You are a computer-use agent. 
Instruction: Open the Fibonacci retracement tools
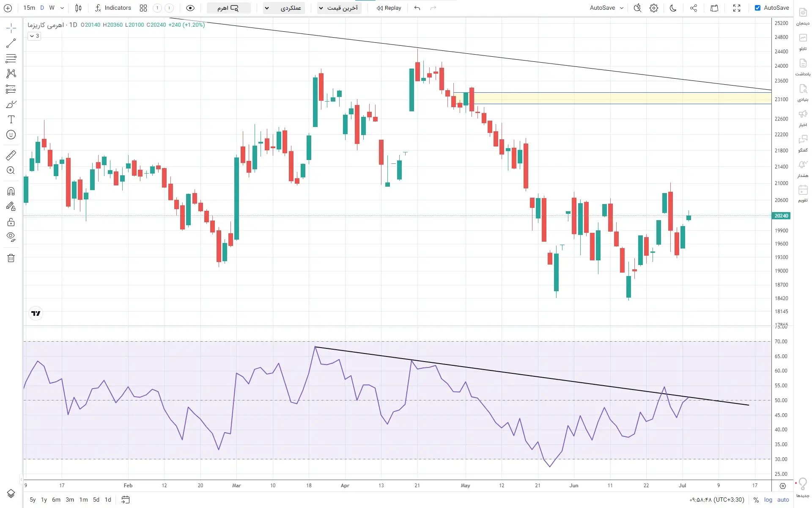[11, 58]
